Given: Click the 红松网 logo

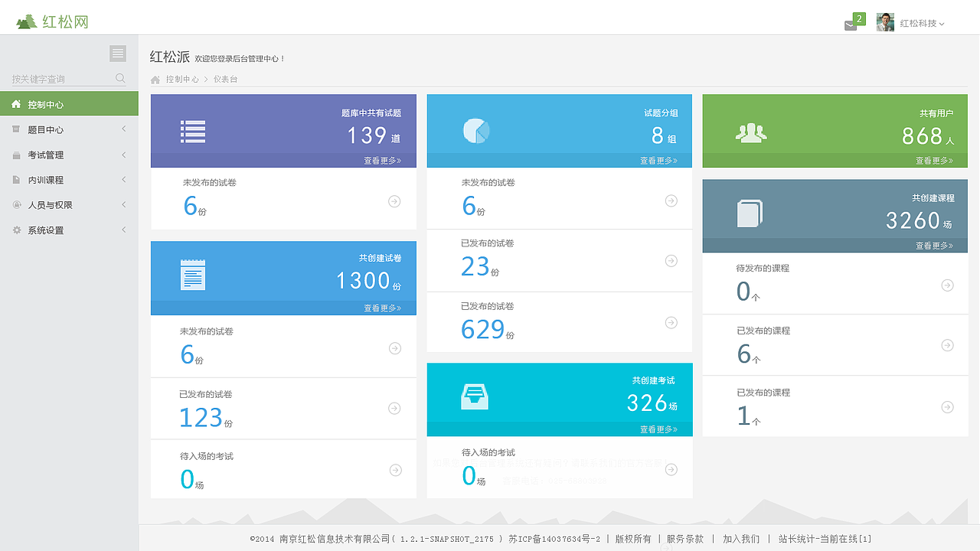Looking at the screenshot, I should pos(52,21).
